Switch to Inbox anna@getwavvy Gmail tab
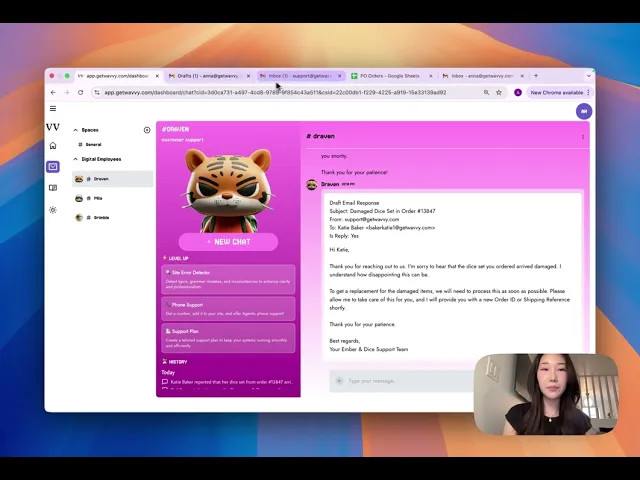Screen dimensions: 640x480 click(x=483, y=76)
